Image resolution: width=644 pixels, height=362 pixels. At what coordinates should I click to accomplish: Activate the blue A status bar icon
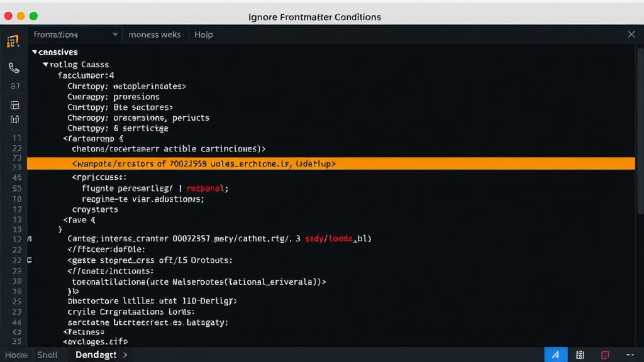click(x=556, y=354)
